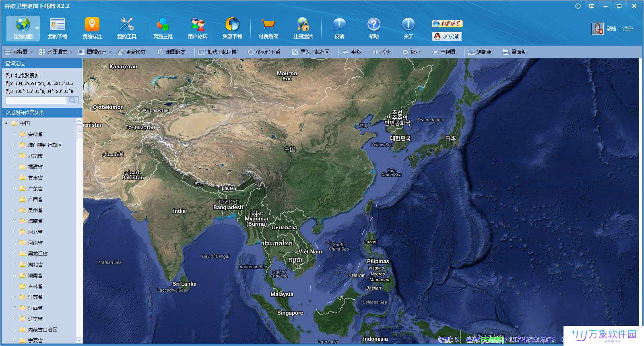Click the search magnifier icon

pos(72,100)
